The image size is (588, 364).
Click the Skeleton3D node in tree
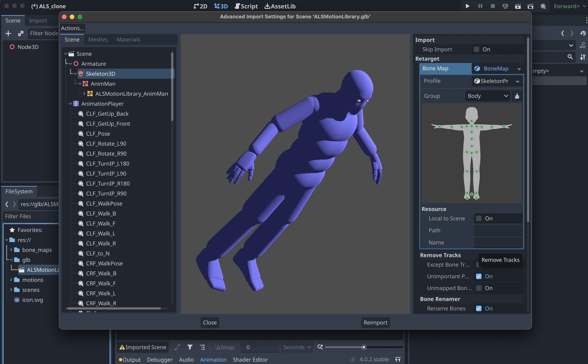100,74
